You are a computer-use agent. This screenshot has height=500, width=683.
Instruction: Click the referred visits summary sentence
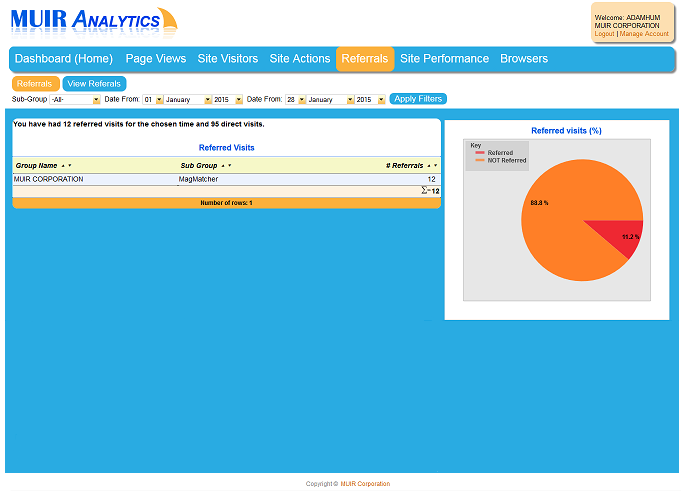pos(139,124)
